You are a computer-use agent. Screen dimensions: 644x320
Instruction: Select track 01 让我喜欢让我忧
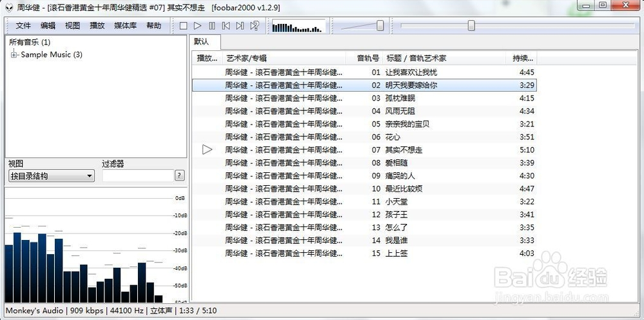click(365, 72)
